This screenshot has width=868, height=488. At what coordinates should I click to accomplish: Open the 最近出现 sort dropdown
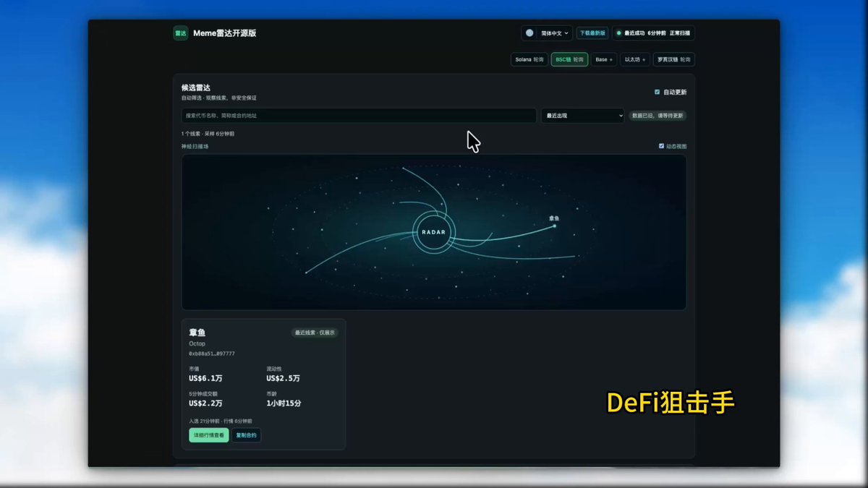pyautogui.click(x=583, y=116)
